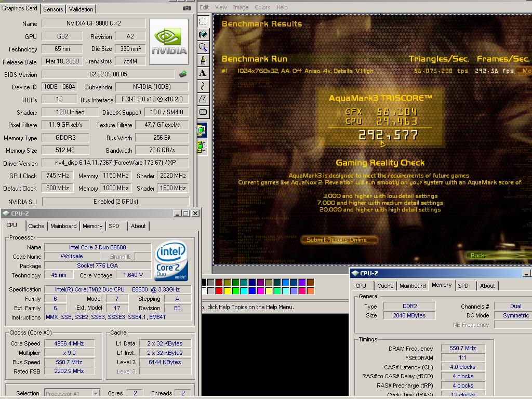Click the Driver Version field
Screen dimensions: 532x399
tap(115, 163)
